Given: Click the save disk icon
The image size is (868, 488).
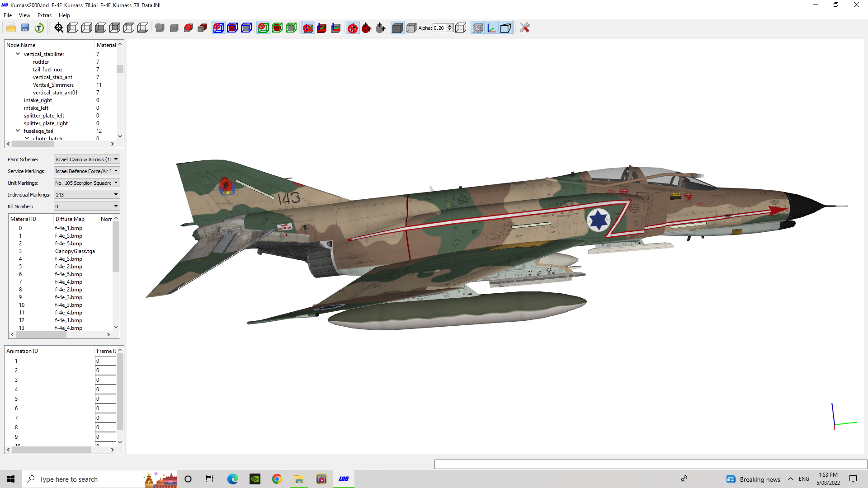Looking at the screenshot, I should (x=25, y=28).
